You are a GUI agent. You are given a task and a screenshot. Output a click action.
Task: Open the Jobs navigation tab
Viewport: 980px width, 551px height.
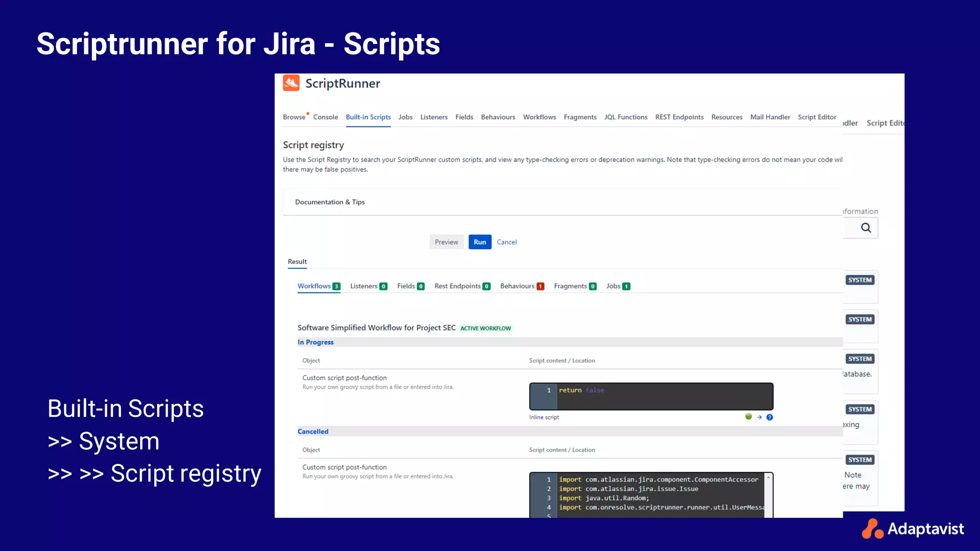tap(405, 117)
